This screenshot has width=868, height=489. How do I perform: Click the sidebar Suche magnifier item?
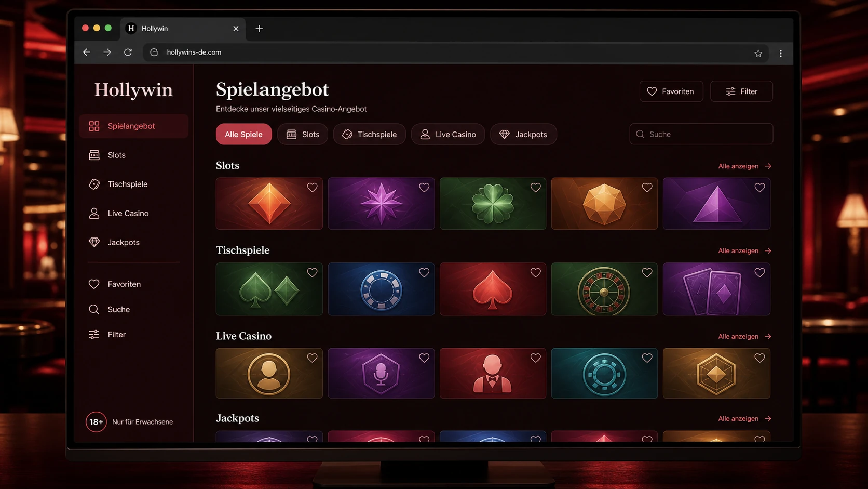point(133,309)
